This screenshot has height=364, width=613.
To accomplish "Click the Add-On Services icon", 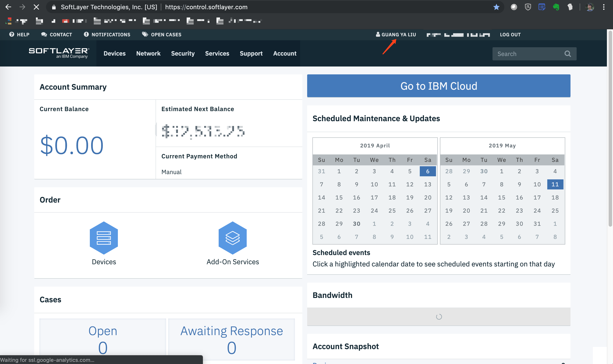I will (232, 238).
